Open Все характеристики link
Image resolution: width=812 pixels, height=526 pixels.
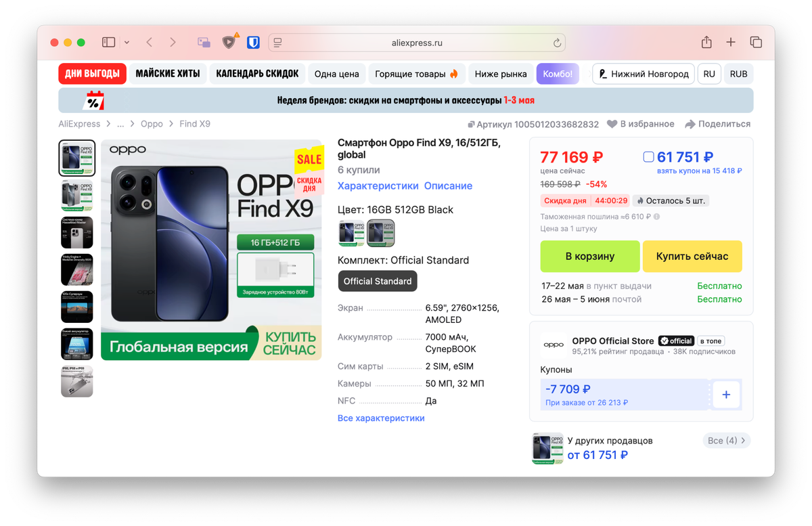381,418
